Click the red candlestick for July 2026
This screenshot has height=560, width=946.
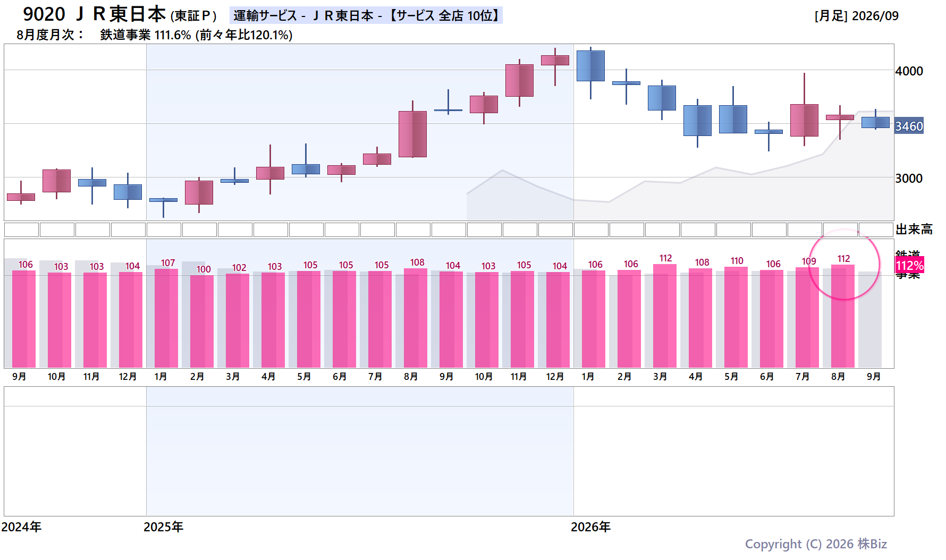click(x=804, y=121)
